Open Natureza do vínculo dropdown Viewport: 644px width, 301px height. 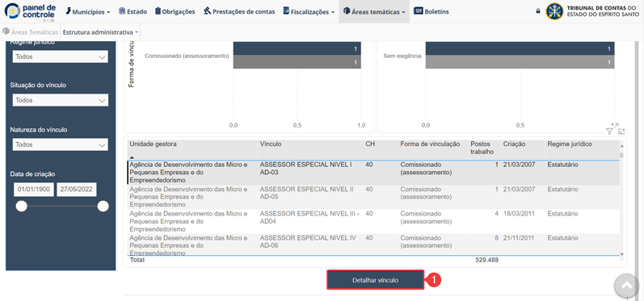pyautogui.click(x=61, y=144)
